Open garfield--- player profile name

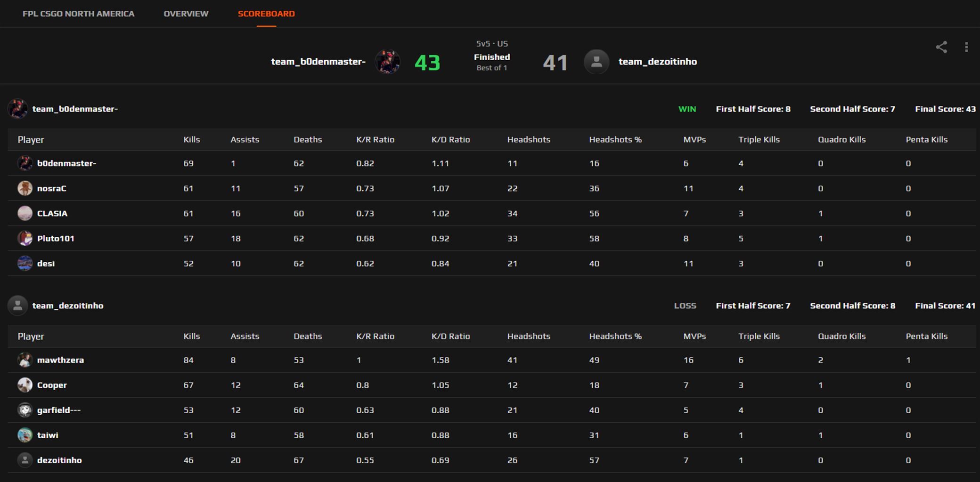[x=59, y=410]
